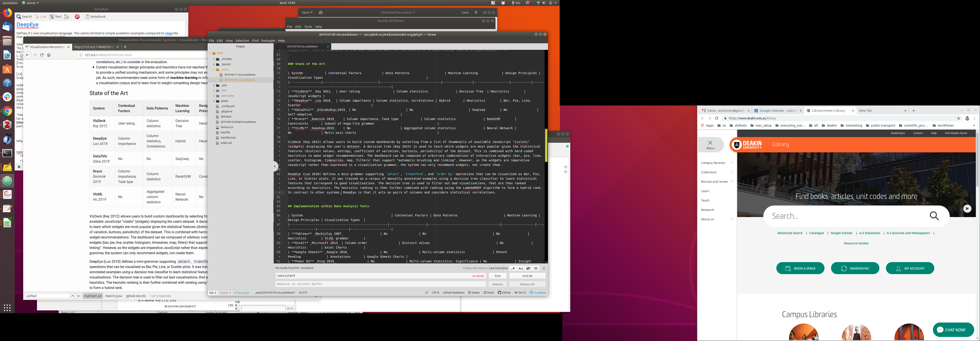Reload the Deakin Library Chrome page
Screen dimensions: 980x341
[x=717, y=118]
